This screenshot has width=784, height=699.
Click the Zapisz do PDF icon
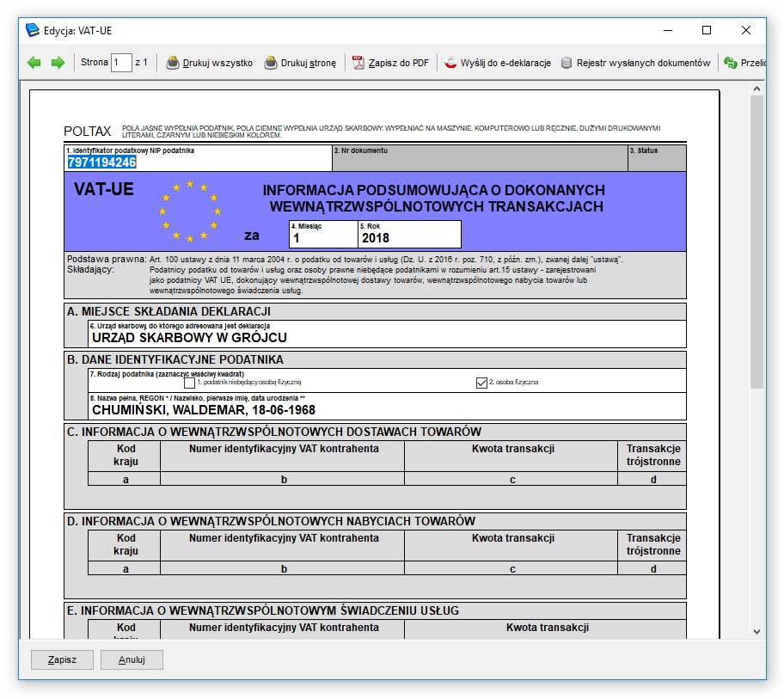click(359, 63)
